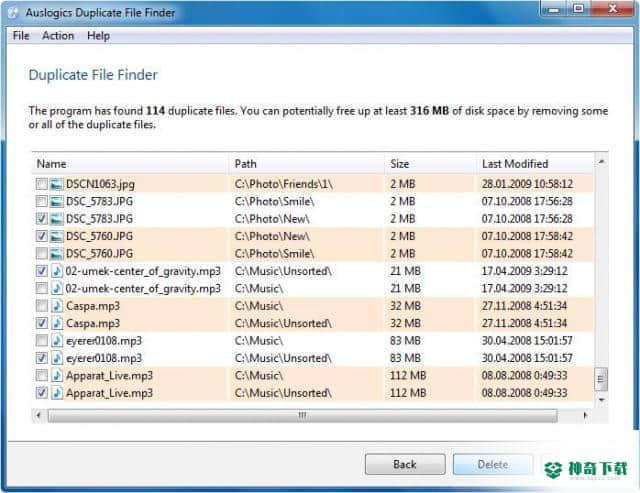Click vertical scrollbar up arrow

[x=601, y=162]
